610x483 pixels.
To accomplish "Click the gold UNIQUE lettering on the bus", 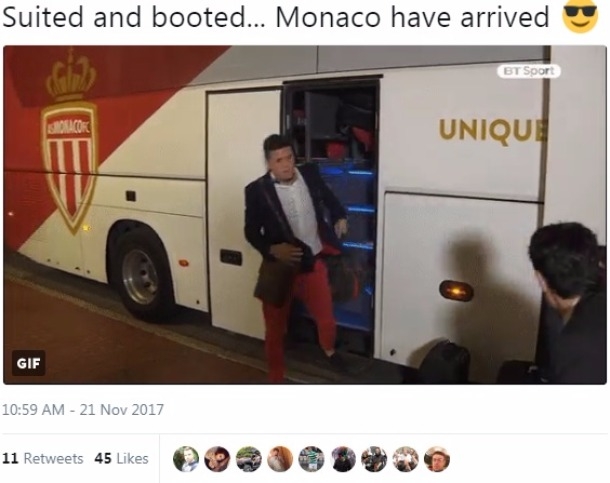I will (493, 131).
